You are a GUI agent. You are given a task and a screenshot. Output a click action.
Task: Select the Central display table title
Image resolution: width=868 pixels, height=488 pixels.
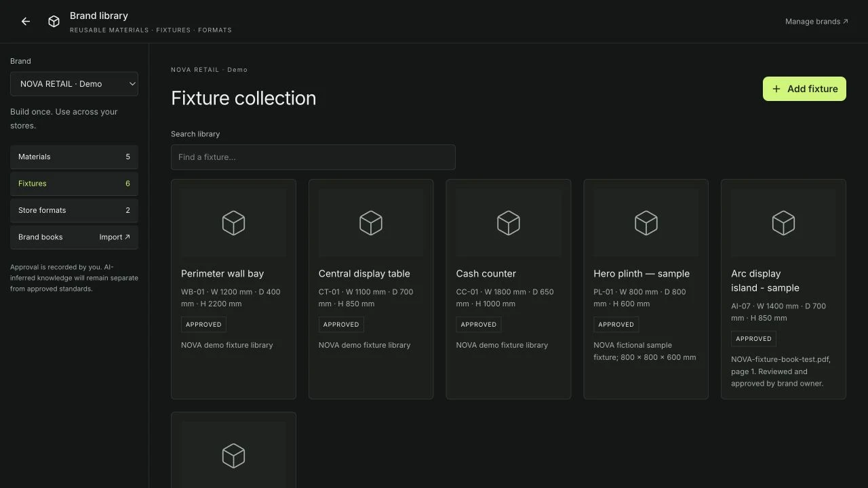[364, 274]
